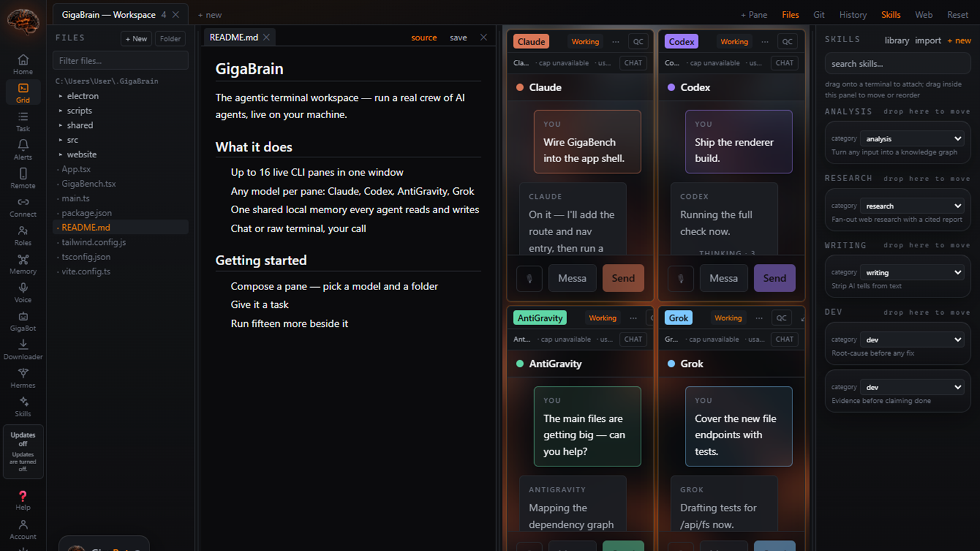Switch to the Web tab

pyautogui.click(x=924, y=15)
